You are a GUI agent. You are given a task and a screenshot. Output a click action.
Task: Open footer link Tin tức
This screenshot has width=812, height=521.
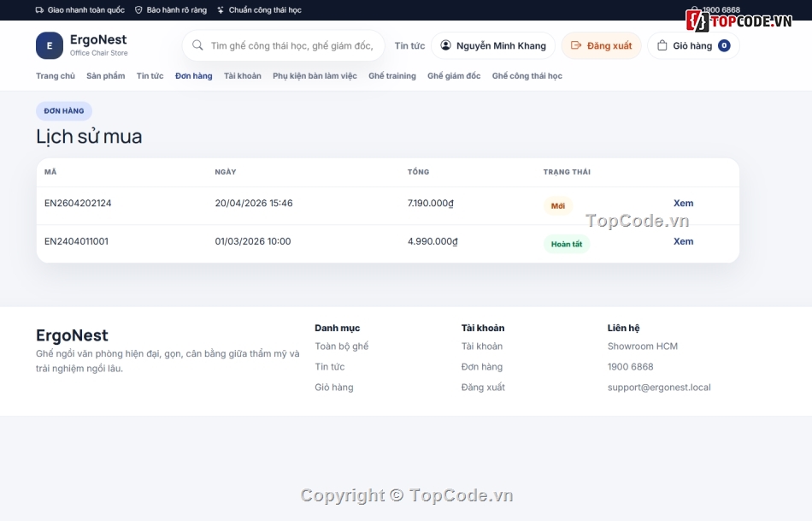coord(330,366)
